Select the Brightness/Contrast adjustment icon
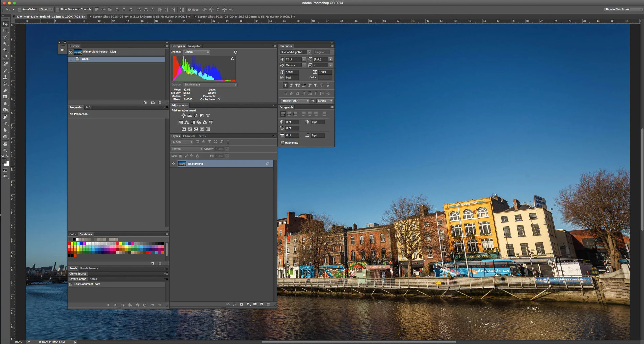The image size is (644, 344). [183, 115]
